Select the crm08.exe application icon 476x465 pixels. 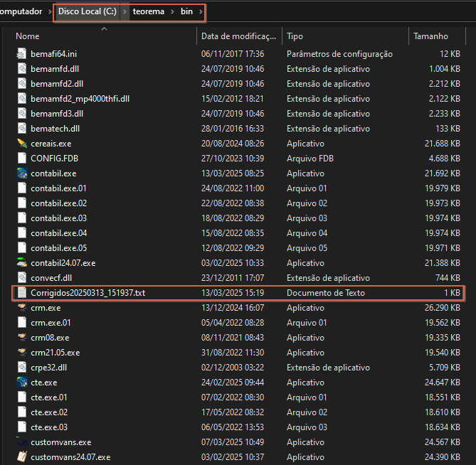[x=21, y=338]
